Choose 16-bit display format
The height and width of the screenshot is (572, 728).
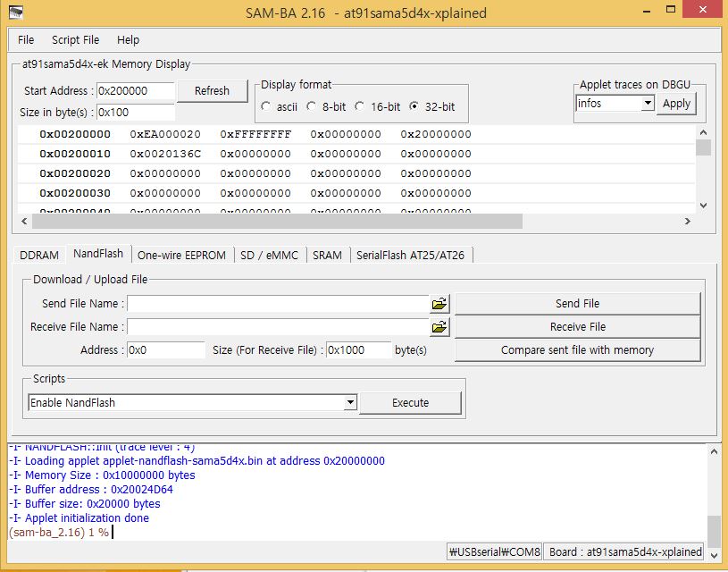360,106
